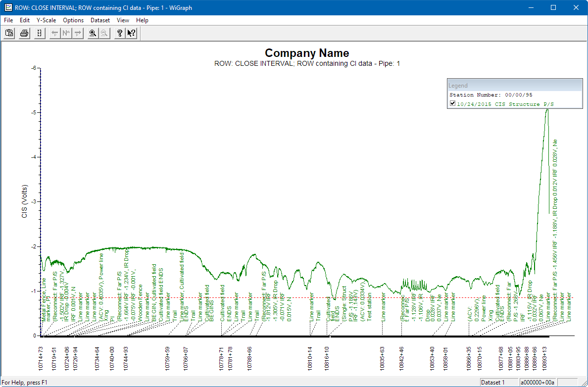Image resolution: width=588 pixels, height=387 pixels.
Task: Open the View menu
Action: tap(123, 20)
